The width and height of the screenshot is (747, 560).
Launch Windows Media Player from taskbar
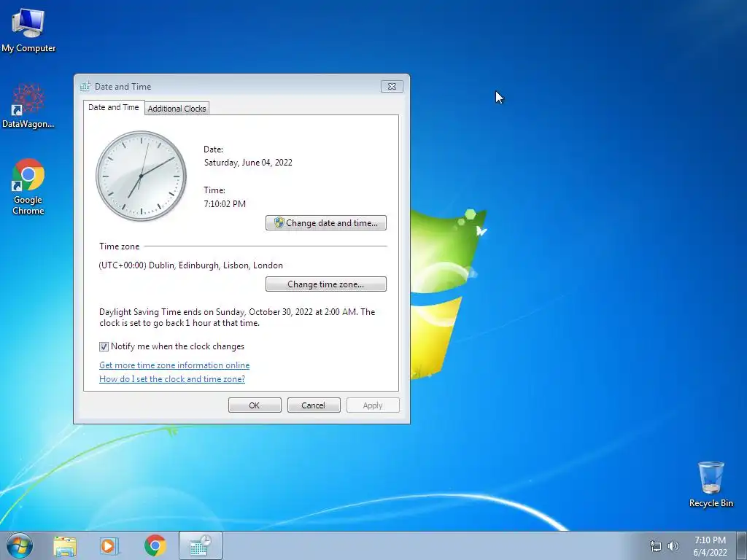click(x=109, y=546)
